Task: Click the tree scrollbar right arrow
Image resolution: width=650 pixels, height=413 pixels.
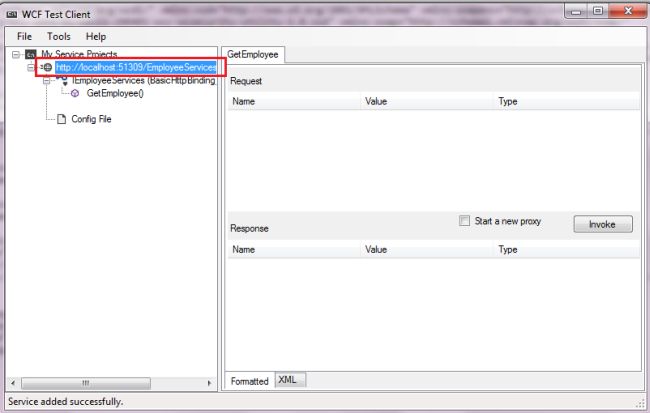Action: coord(209,383)
